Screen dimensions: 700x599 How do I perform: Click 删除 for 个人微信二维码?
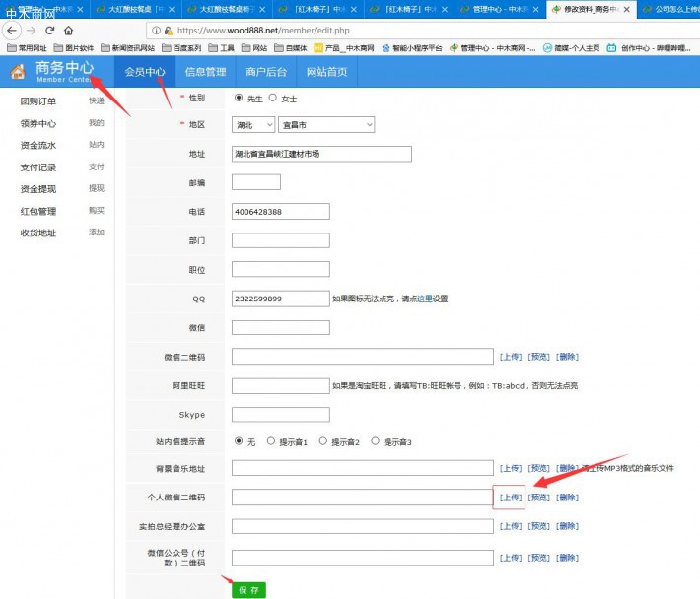pos(568,498)
